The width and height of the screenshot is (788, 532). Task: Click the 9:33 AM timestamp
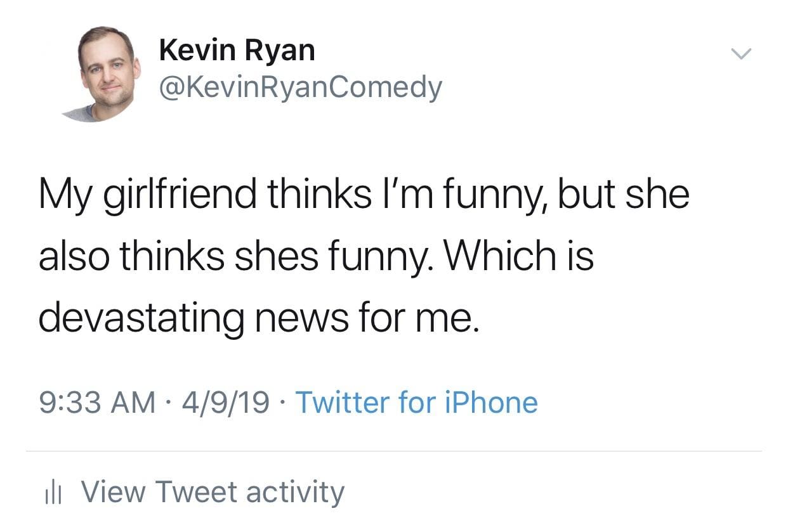pos(96,403)
